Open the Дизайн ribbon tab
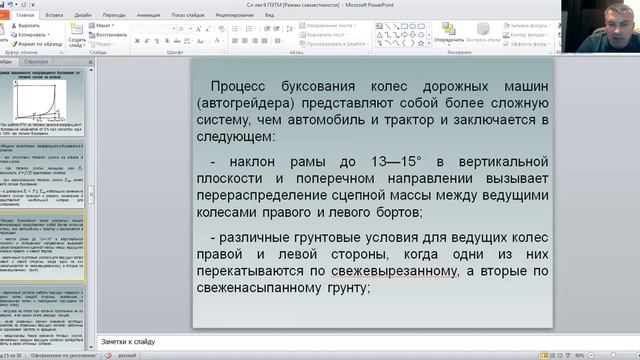The image size is (640, 360). coord(83,15)
